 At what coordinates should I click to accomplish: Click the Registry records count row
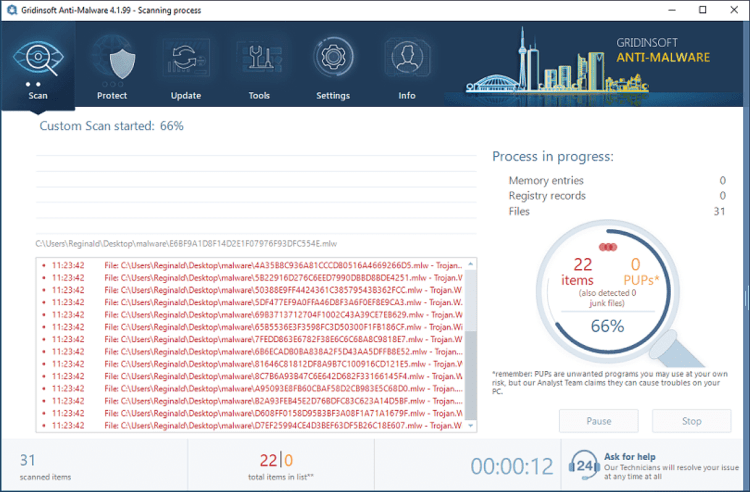coord(617,196)
